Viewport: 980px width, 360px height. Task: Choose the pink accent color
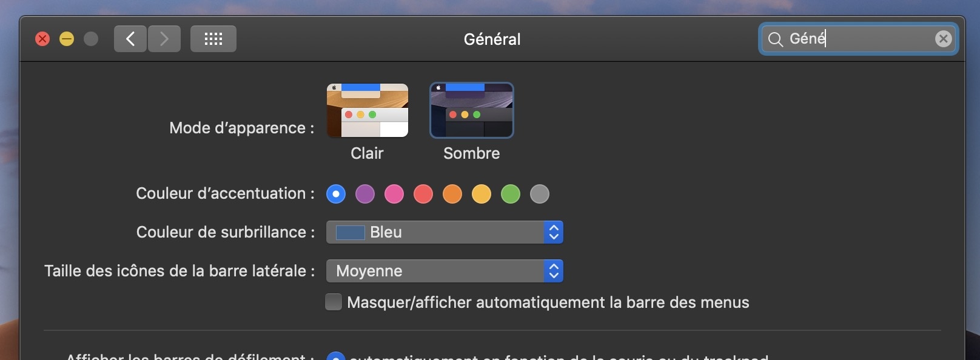tap(394, 194)
